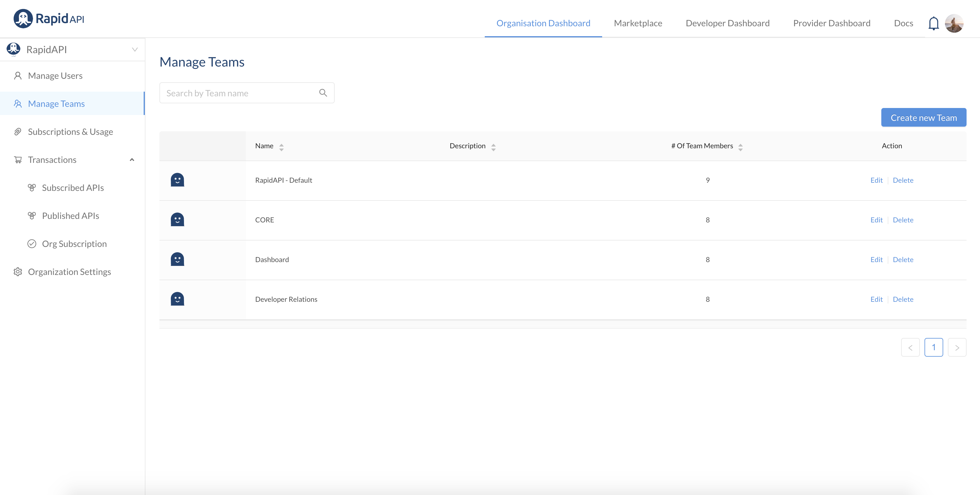The image size is (980, 495).
Task: Delete the Dashboard team
Action: tap(902, 260)
